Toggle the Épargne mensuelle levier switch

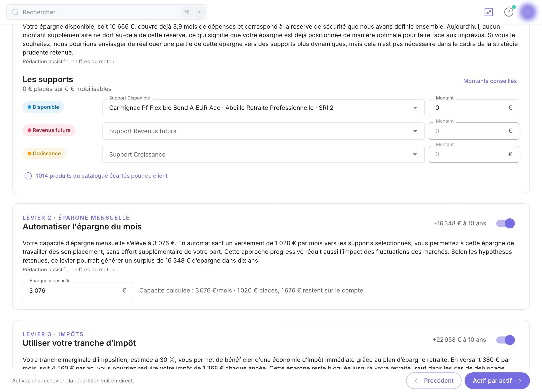click(505, 223)
